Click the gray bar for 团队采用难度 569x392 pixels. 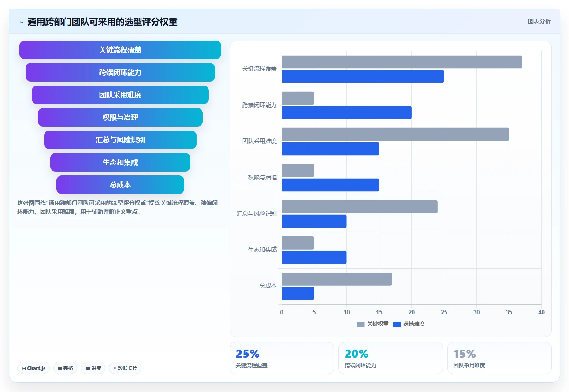395,134
